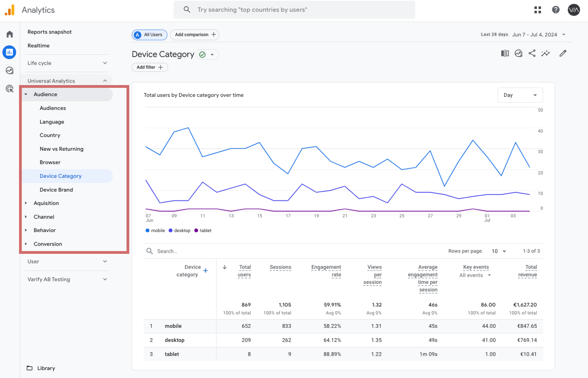Click the Add filter button
The width and height of the screenshot is (588, 378).
tap(150, 67)
